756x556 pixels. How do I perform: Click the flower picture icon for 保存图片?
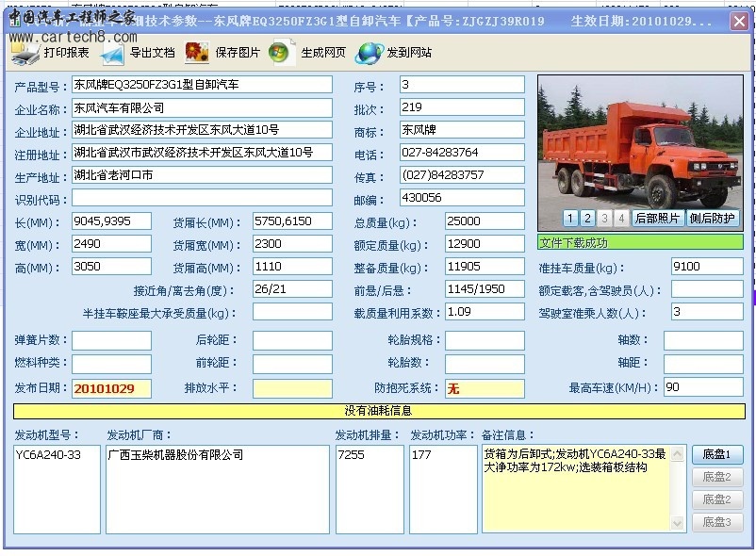(197, 53)
